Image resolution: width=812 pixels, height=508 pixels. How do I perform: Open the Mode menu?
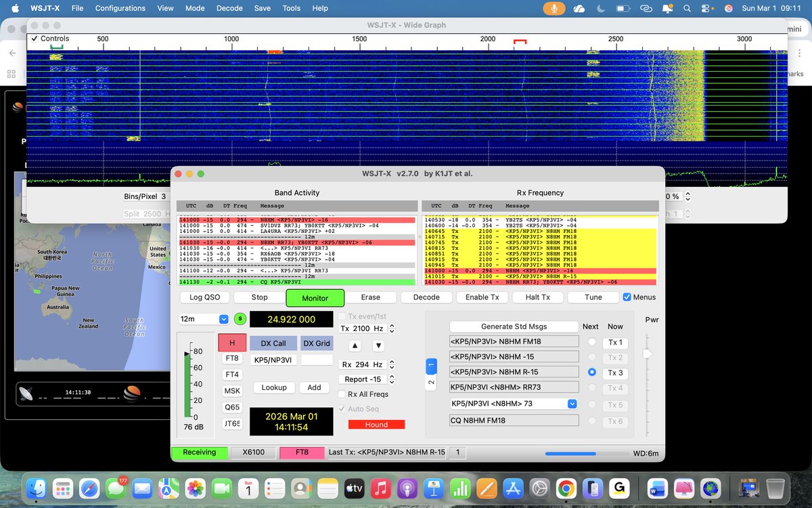195,8
